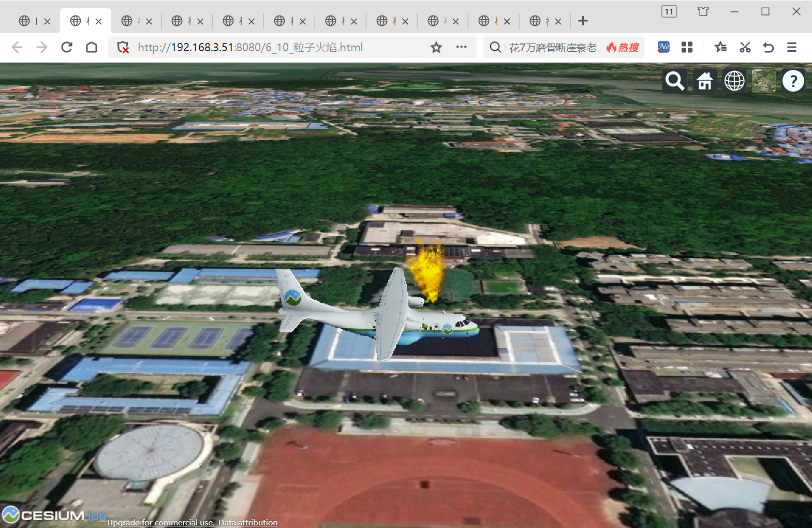Click the Cesium ion logo
The image size is (812, 528).
(54, 515)
